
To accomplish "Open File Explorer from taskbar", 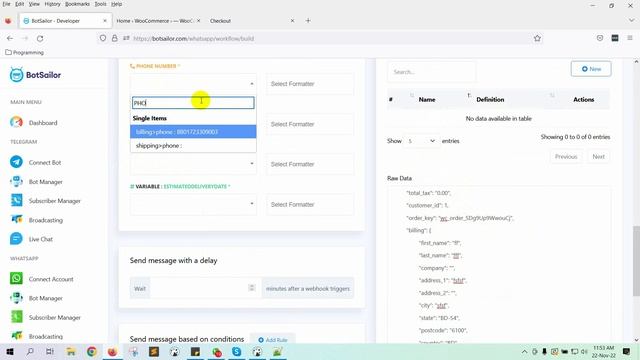I will click(x=71, y=351).
